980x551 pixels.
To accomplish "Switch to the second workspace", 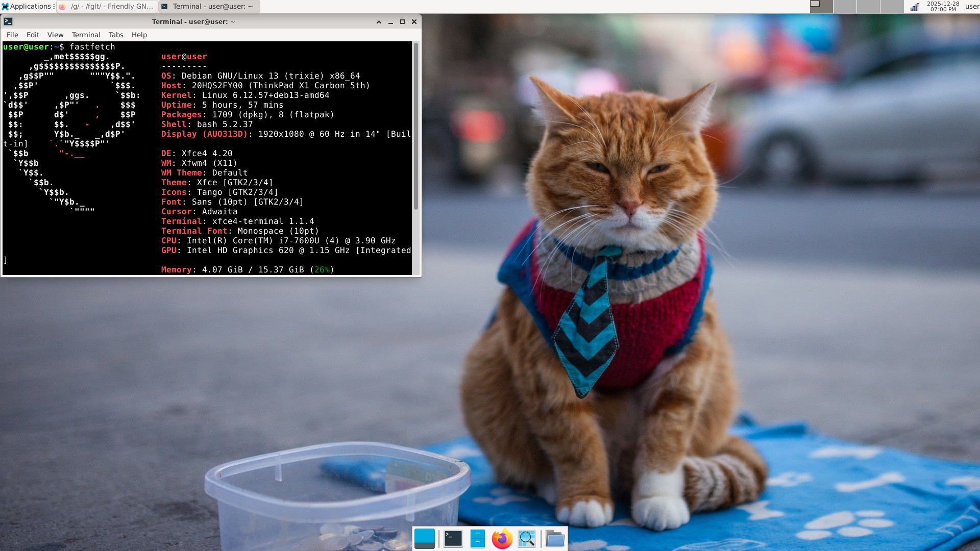I will tap(845, 7).
